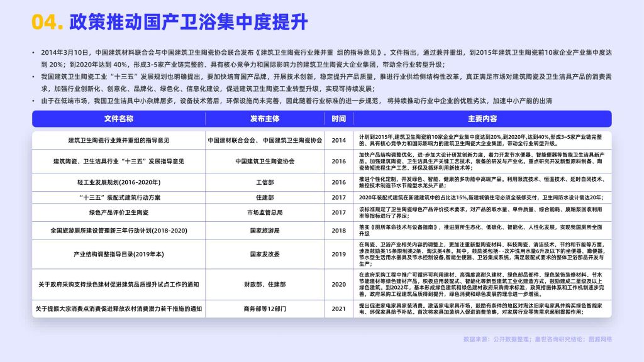
Task: Click the content cell beginning 加快产品结构调整优化
Action: pos(482,162)
